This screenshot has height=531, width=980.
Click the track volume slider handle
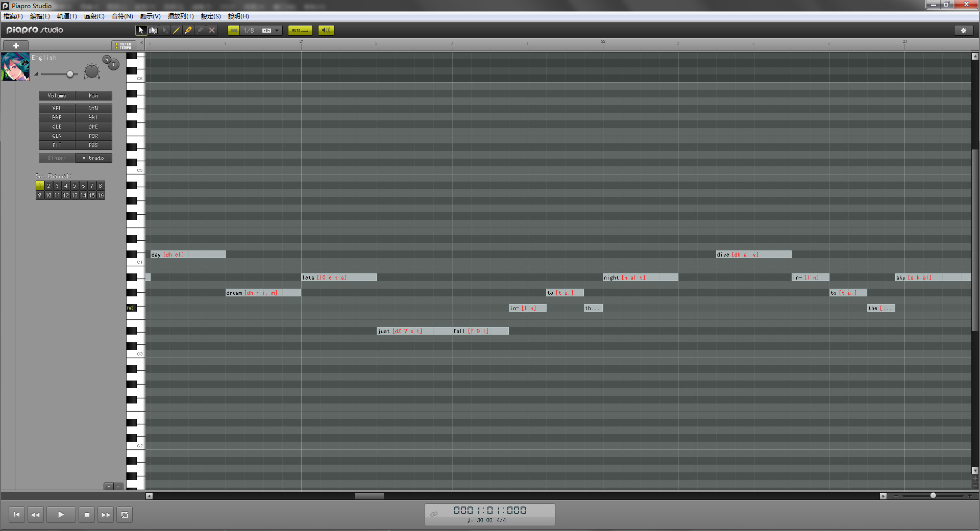[70, 74]
